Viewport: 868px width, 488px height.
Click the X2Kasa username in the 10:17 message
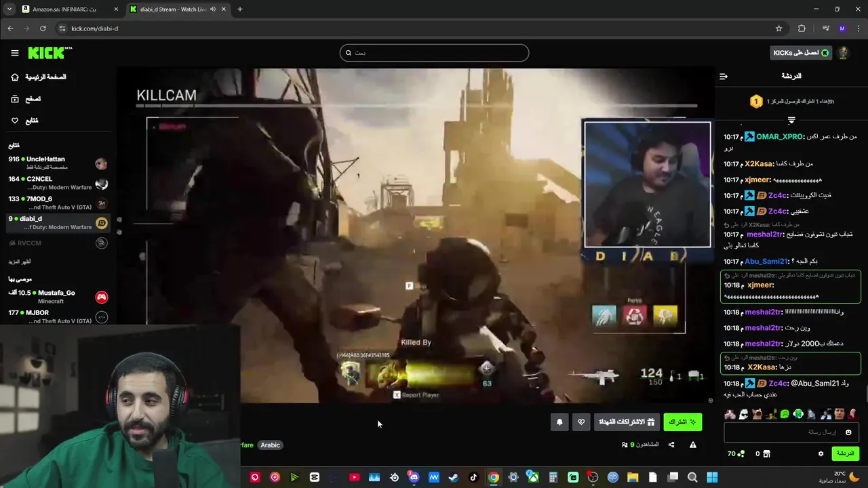tap(759, 164)
